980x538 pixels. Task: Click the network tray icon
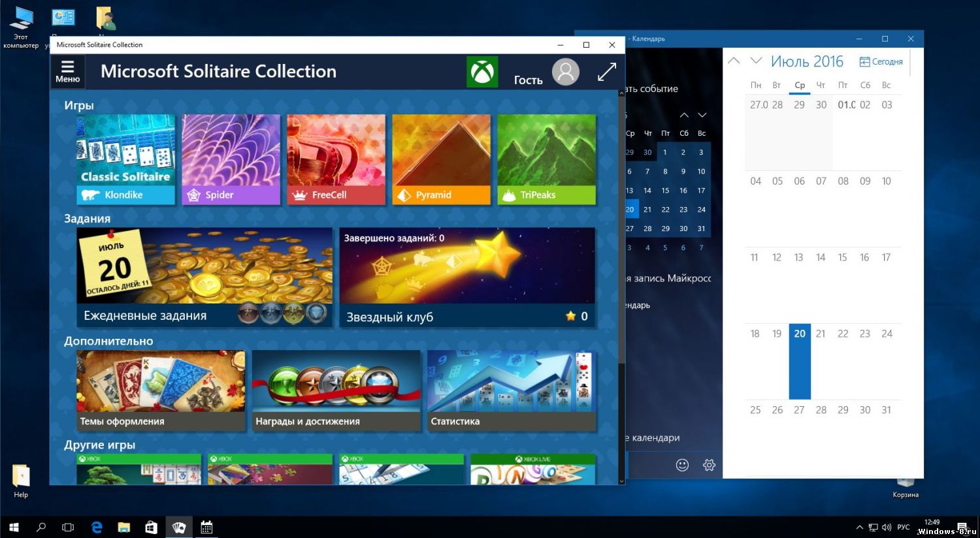873,527
